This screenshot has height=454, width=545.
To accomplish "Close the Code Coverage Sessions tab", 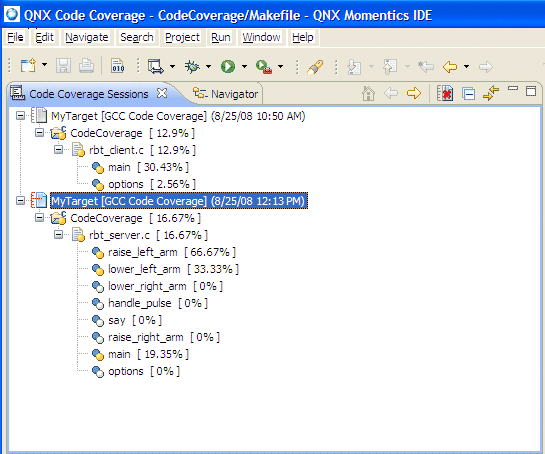I will [x=162, y=93].
